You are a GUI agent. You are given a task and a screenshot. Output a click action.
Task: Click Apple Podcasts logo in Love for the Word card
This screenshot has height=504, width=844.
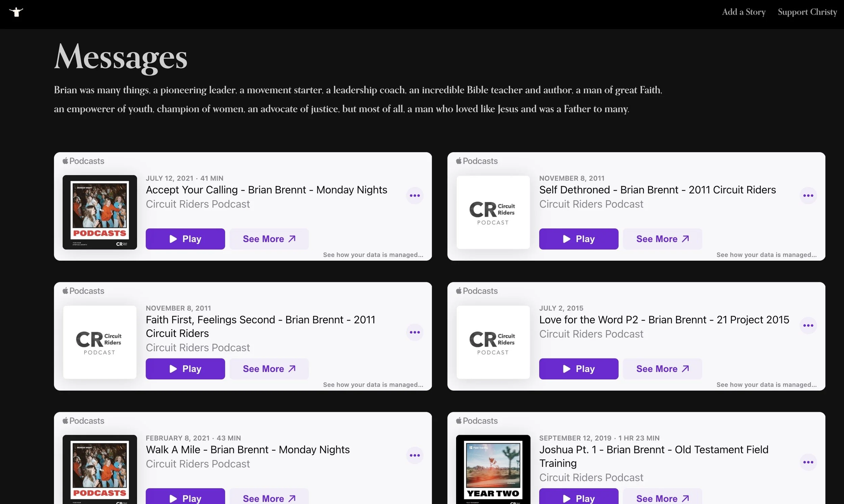click(476, 291)
